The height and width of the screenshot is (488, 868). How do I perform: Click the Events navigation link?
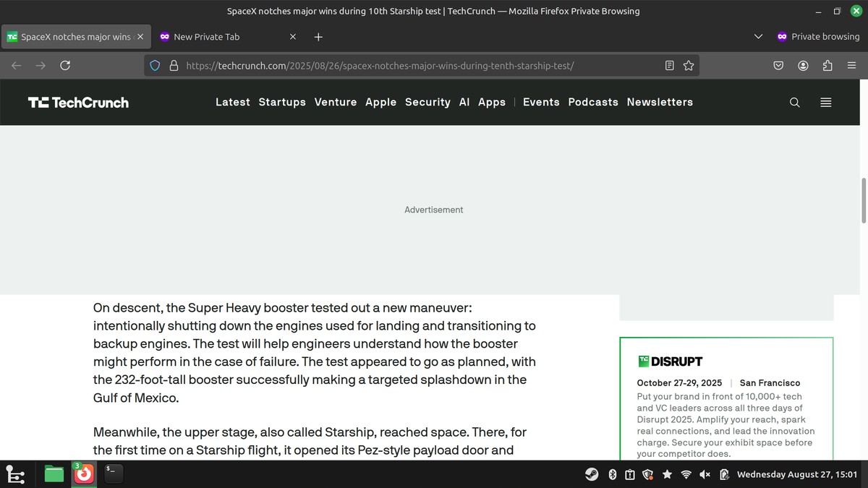(x=541, y=102)
